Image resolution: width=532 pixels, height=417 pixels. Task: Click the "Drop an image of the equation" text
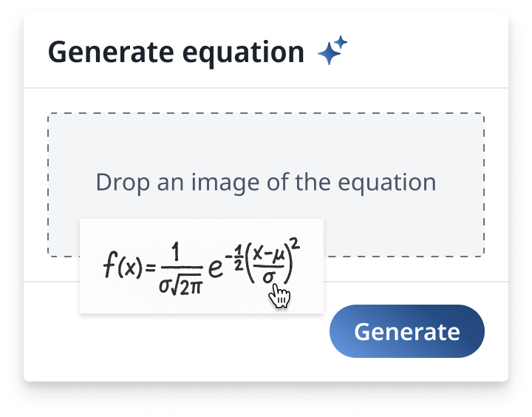[266, 182]
